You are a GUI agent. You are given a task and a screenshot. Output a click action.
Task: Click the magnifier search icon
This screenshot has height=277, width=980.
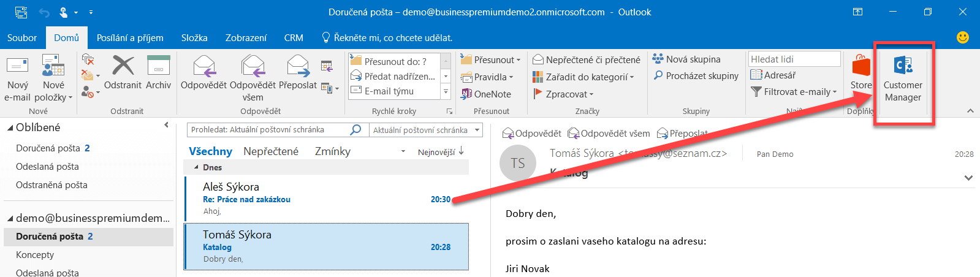coord(355,130)
